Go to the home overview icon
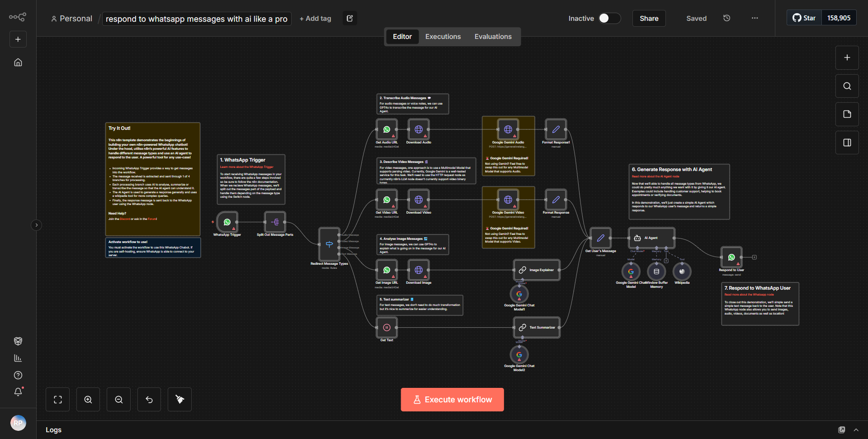This screenshot has height=439, width=868. [18, 62]
